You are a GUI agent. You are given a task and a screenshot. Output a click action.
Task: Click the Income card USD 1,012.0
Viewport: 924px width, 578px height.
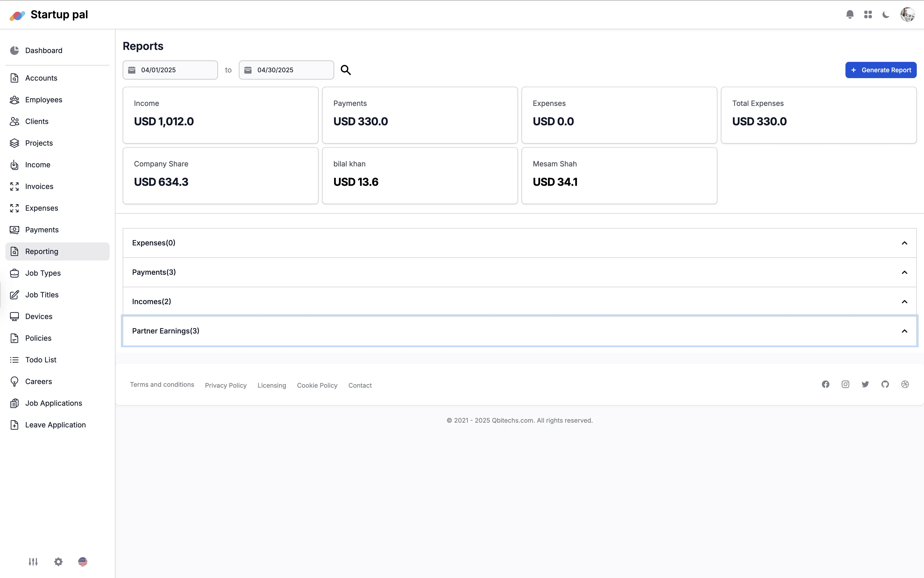220,115
